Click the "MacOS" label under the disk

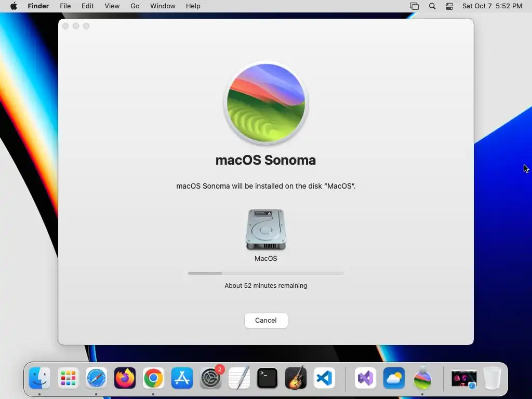coord(265,259)
